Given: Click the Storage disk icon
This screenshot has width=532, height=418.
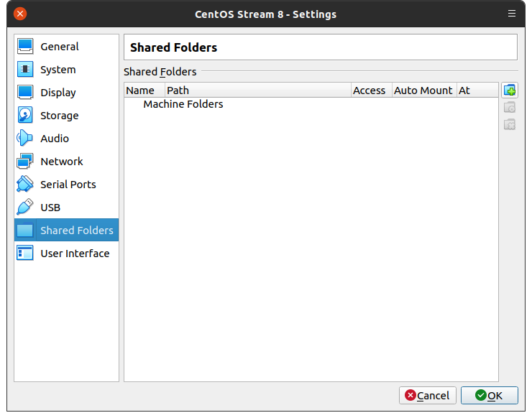Looking at the screenshot, I should pos(25,116).
